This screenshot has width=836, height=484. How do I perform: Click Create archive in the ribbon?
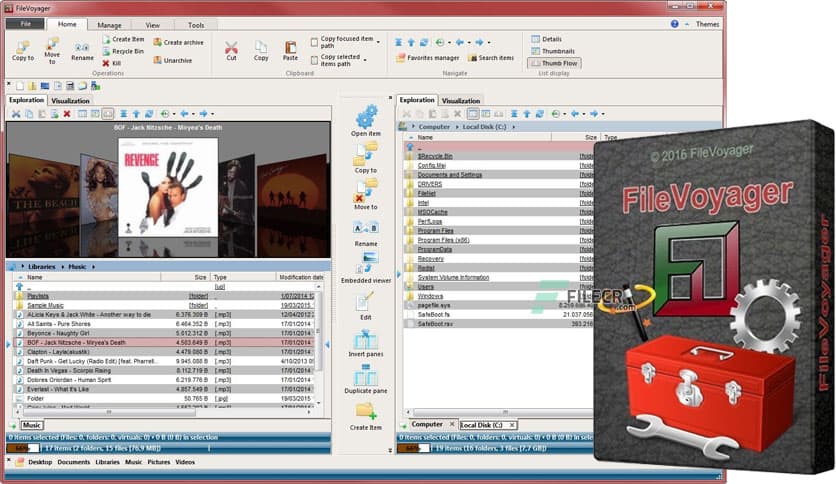(x=178, y=42)
